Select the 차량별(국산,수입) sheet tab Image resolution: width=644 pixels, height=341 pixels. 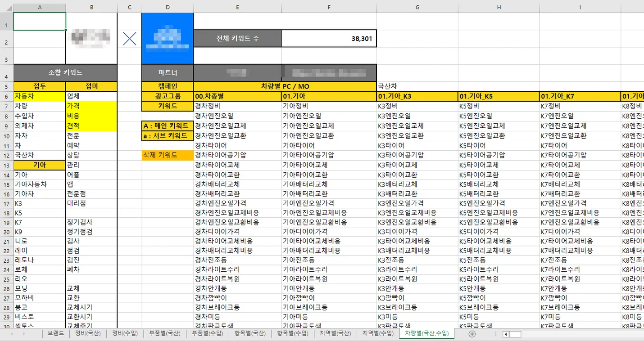[426, 333]
